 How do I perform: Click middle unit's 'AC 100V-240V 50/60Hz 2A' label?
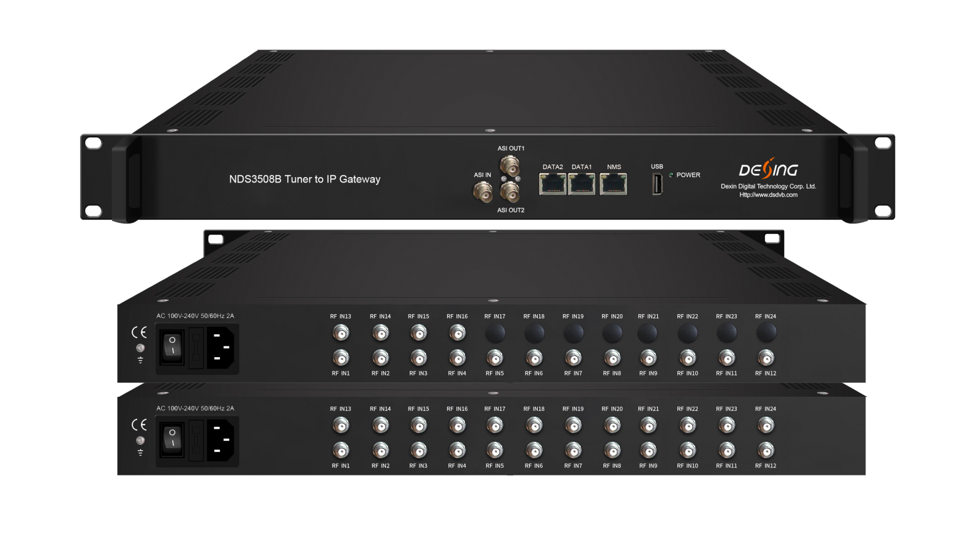pyautogui.click(x=195, y=316)
